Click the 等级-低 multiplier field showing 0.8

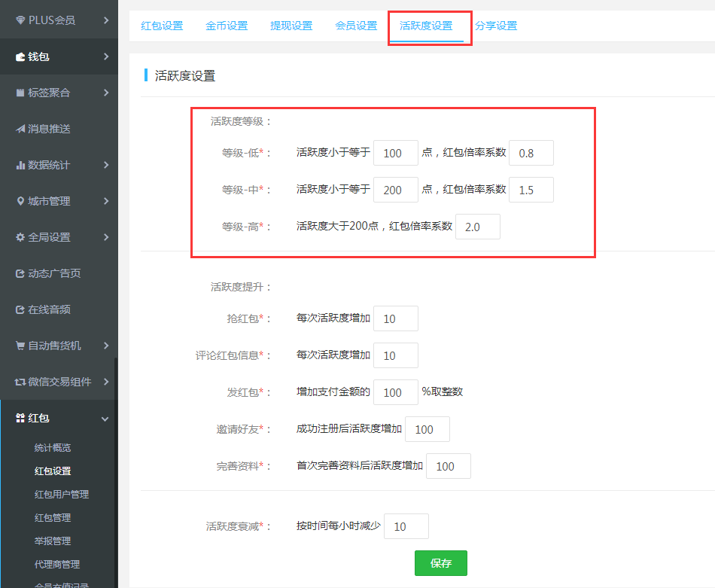point(531,153)
